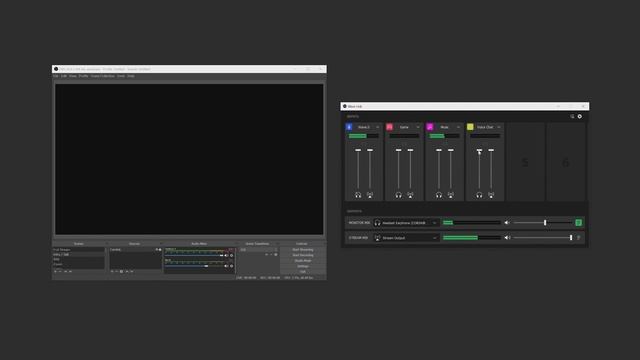Viewport: 640px width, 360px height.
Task: Mute first OBS audio mixer channel
Action: 227,256
